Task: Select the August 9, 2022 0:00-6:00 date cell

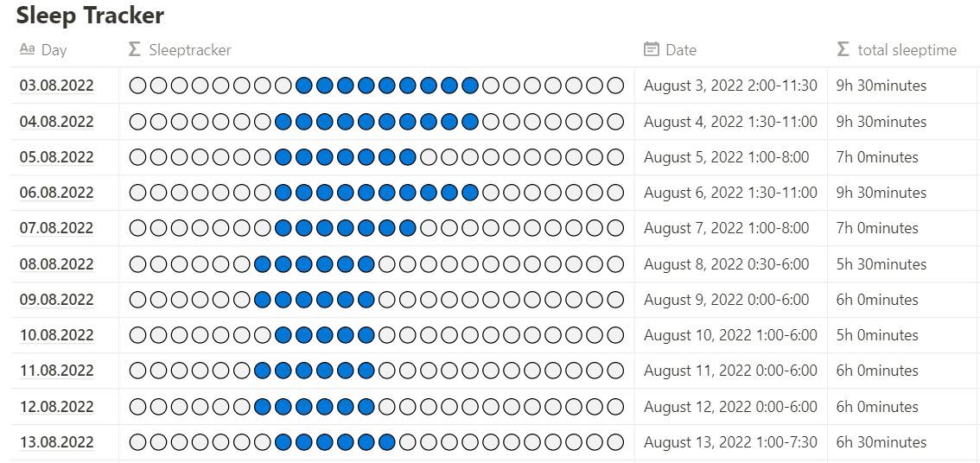Action: click(726, 300)
